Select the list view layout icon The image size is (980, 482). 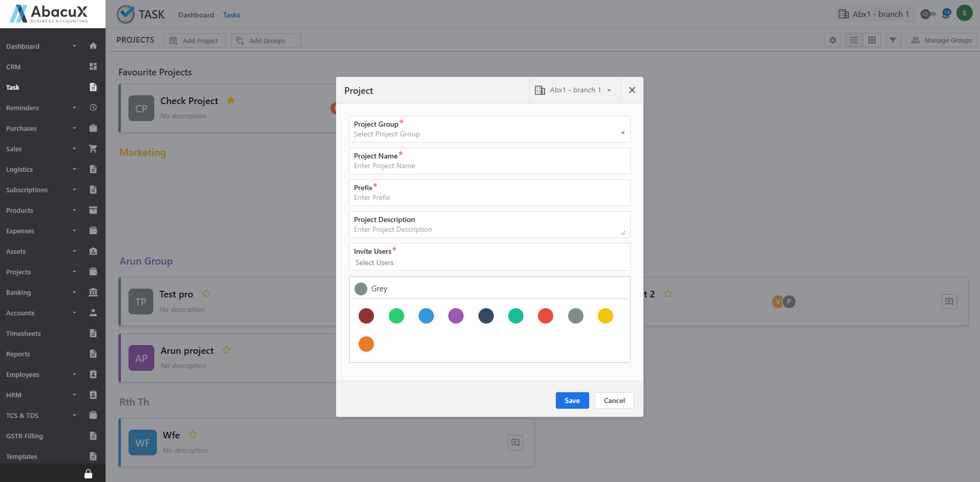(854, 40)
